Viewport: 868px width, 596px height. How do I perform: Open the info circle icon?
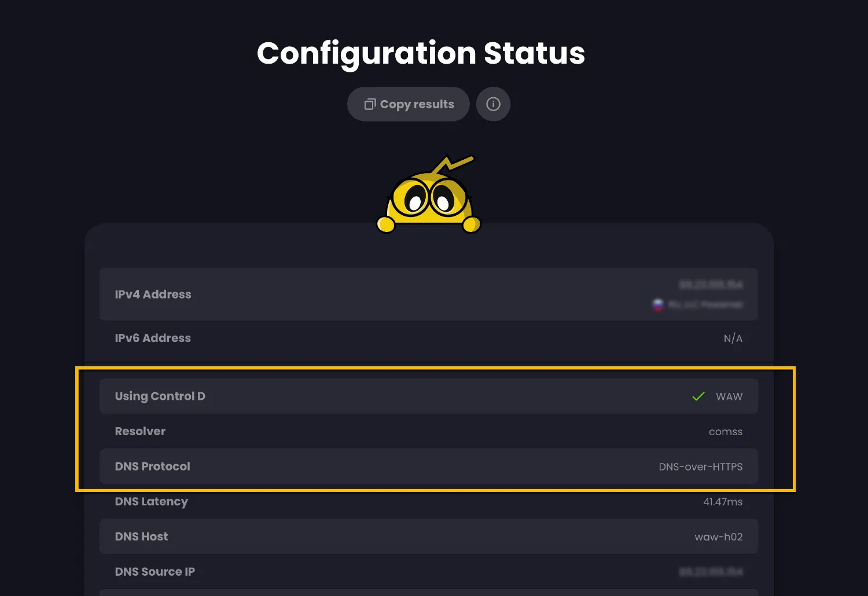pos(493,104)
